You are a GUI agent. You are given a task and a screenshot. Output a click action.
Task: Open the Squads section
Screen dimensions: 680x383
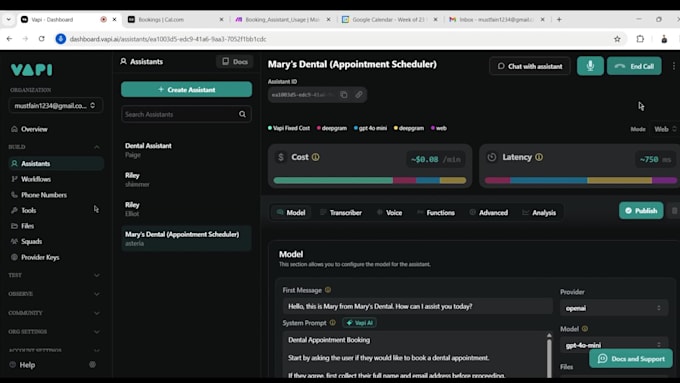[x=31, y=242]
